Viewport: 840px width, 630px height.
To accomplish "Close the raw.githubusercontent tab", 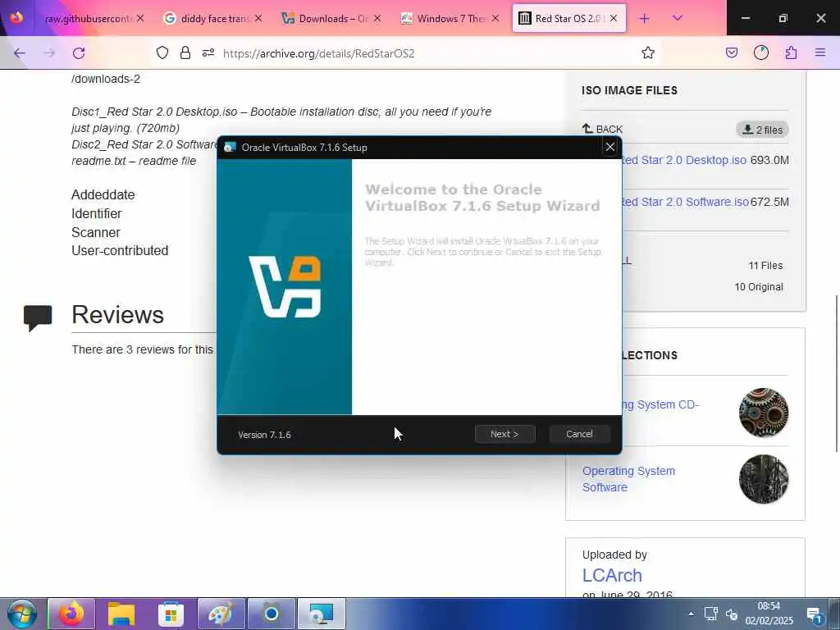I will (139, 18).
